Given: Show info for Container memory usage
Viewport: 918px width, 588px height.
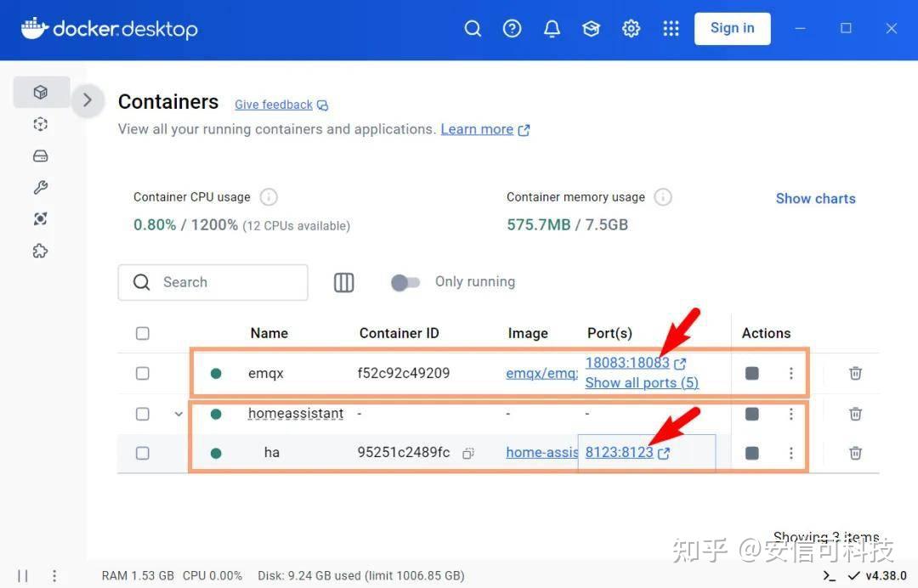Looking at the screenshot, I should coord(663,197).
